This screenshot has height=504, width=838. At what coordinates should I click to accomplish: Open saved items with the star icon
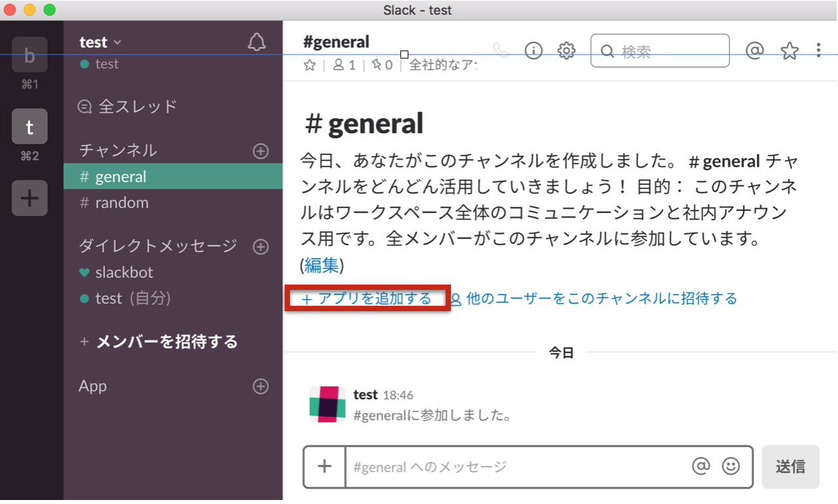click(x=789, y=51)
